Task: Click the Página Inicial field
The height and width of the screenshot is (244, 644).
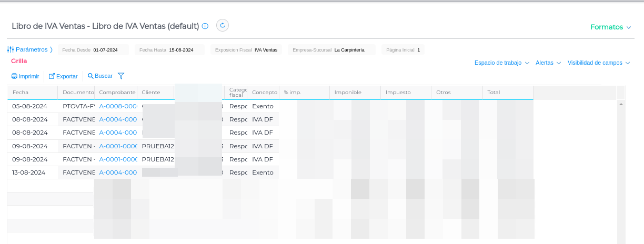Action: [x=402, y=50]
